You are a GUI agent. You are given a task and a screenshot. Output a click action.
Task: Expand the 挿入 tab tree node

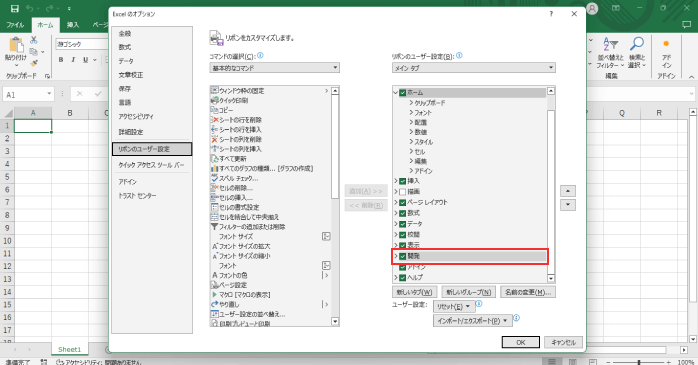point(396,181)
